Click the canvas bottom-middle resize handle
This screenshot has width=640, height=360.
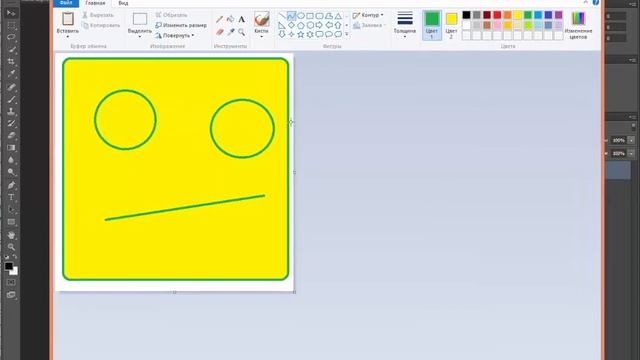(175, 292)
